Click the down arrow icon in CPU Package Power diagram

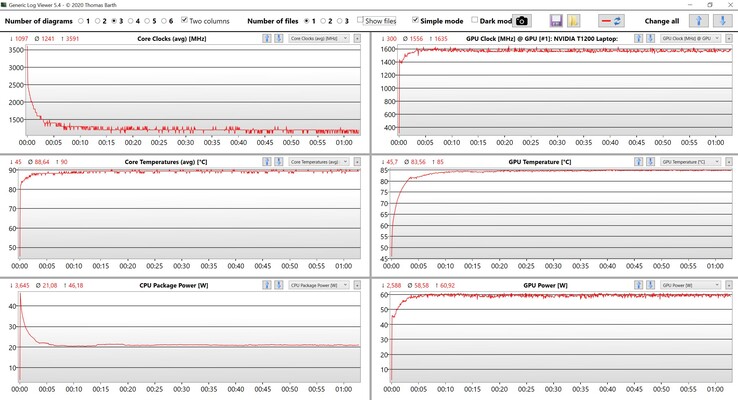pyautogui.click(x=279, y=285)
